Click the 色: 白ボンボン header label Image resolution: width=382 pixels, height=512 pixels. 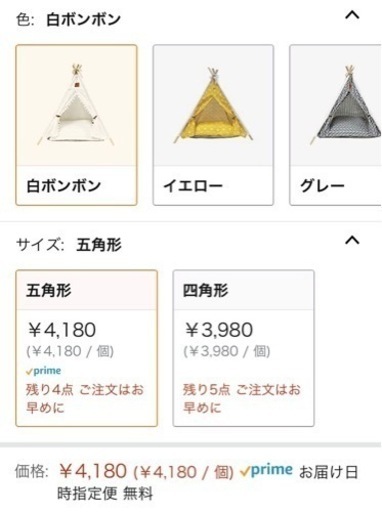click(68, 19)
